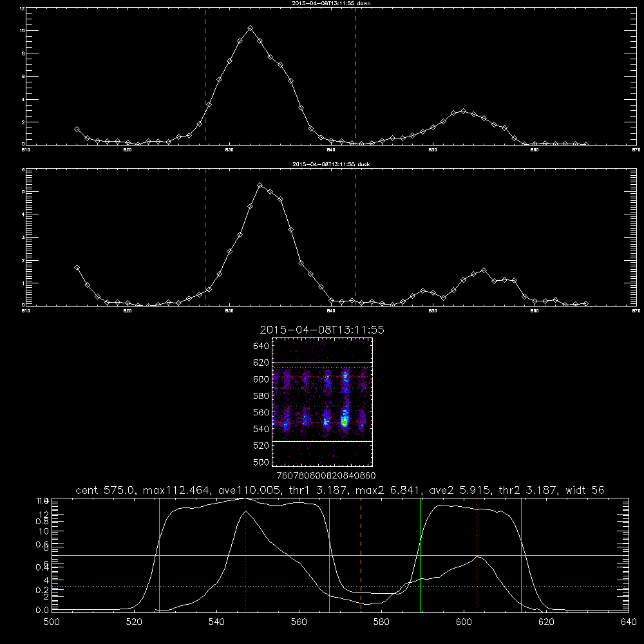Click profile plot x-axis label 640
Image resolution: width=644 pixels, height=644 pixels.
pos(629,622)
